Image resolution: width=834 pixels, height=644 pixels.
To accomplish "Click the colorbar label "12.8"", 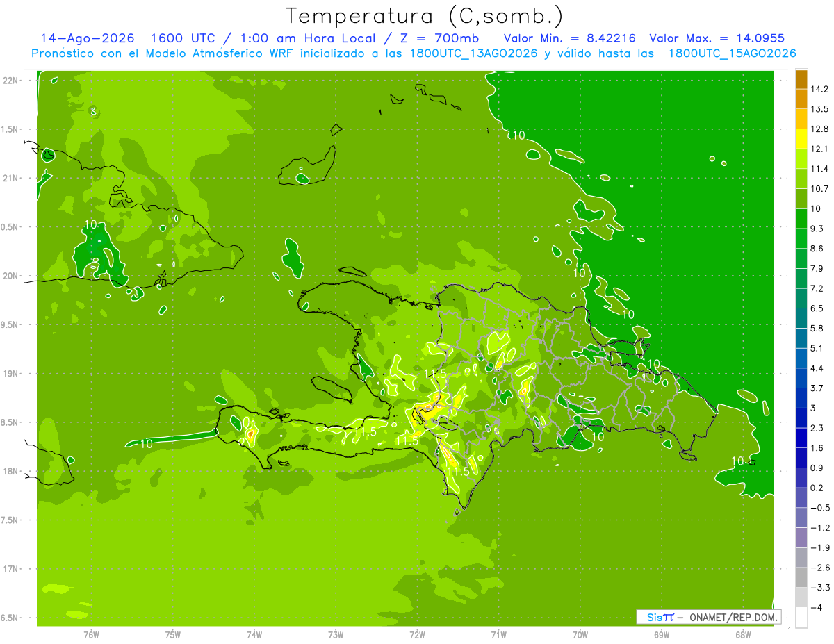I will 819,129.
